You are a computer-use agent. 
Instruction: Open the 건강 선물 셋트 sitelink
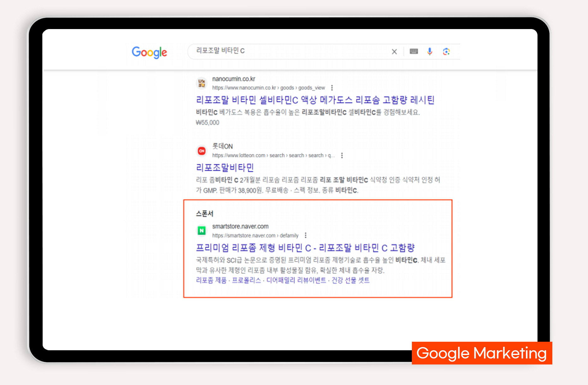(x=350, y=280)
